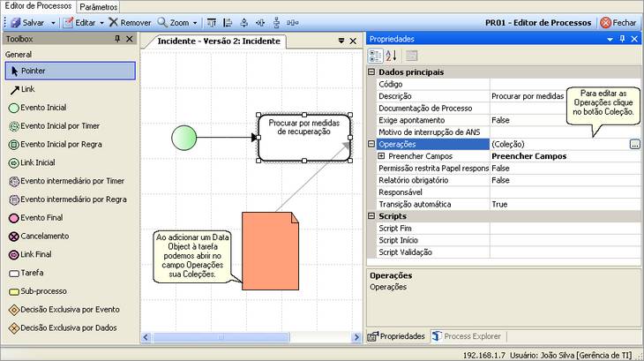The width and height of the screenshot is (644, 361).
Task: Select the orange data object shape
Action: [270, 251]
